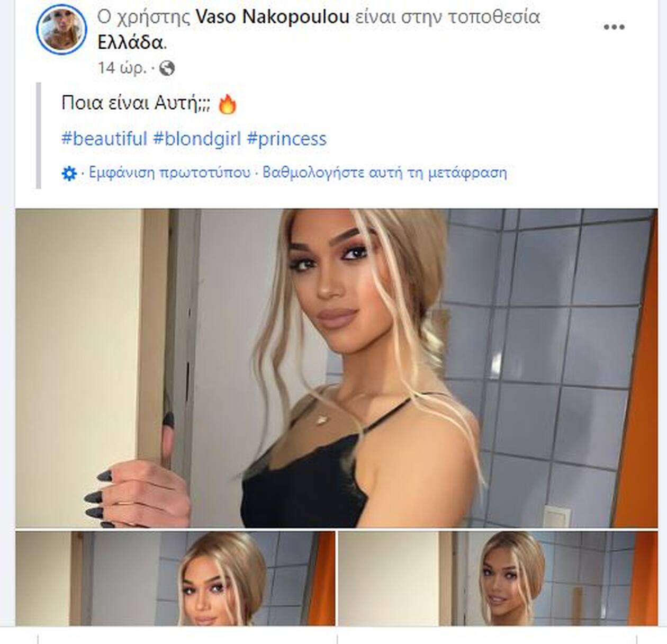Viewport: 667px width, 644px height.
Task: Click Βαθμολογήστε αυτή τη μετάφραση link
Action: tap(385, 173)
